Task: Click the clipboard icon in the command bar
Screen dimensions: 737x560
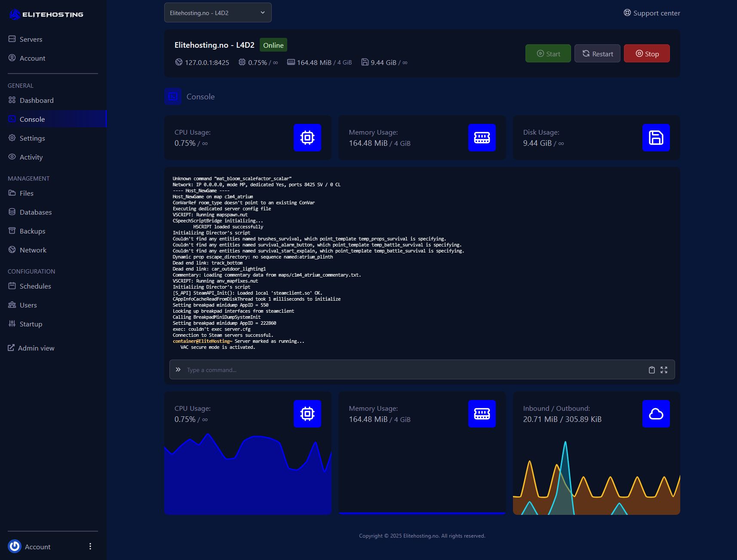Action: click(x=652, y=370)
